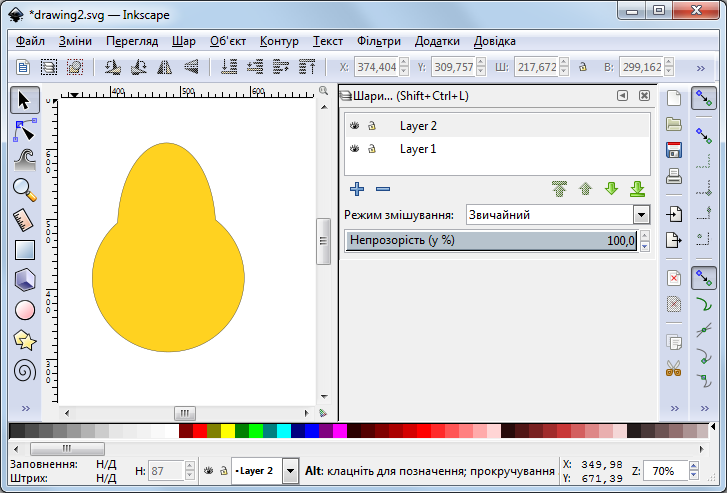Viewport: 727px width, 493px height.
Task: Select the Zoom magnifier tool
Action: pyautogui.click(x=25, y=188)
